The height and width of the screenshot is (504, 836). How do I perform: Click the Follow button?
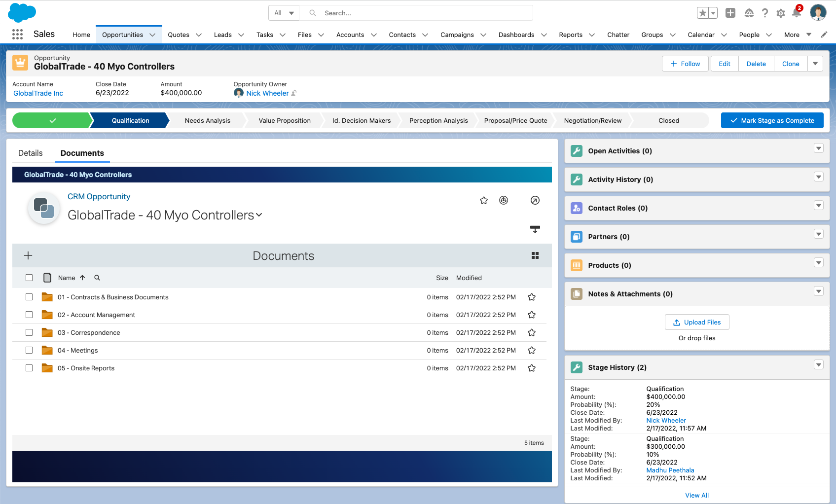click(x=685, y=64)
